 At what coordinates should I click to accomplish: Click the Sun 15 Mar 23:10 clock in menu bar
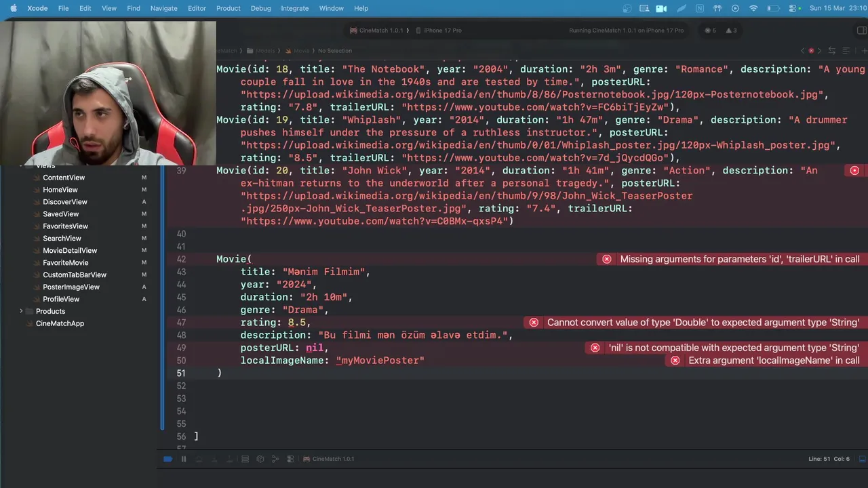(x=838, y=8)
